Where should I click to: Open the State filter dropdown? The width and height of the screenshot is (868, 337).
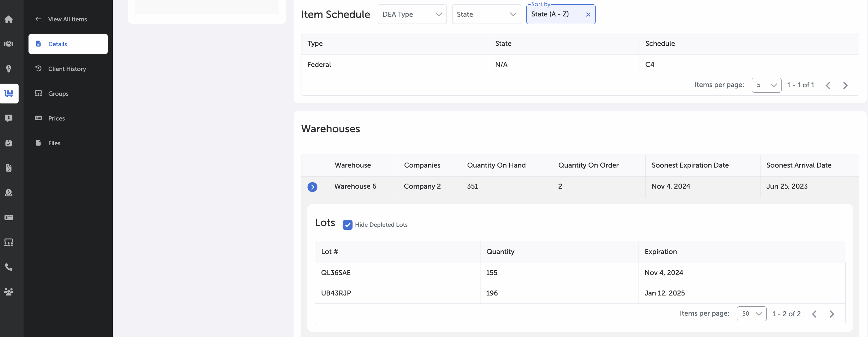(x=486, y=14)
